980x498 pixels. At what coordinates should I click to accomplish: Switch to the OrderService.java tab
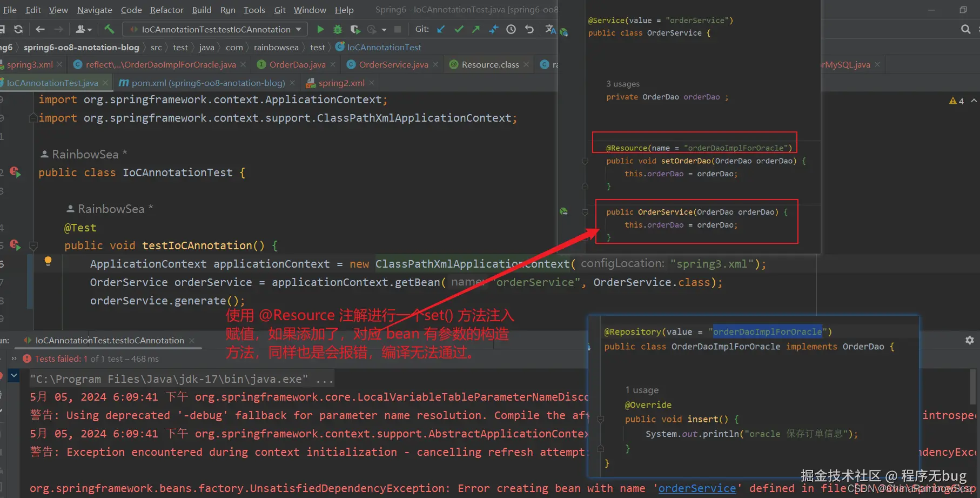(393, 64)
